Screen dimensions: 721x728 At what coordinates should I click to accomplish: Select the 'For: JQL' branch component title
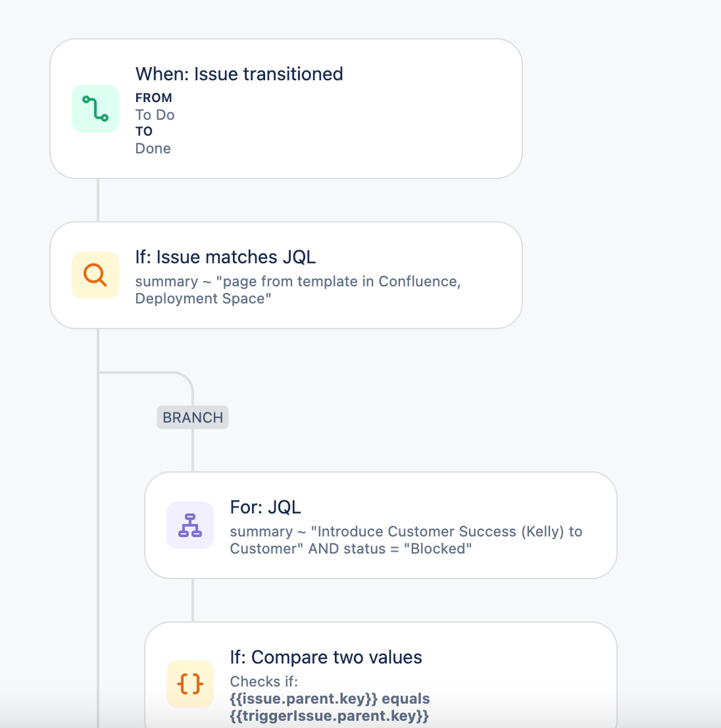point(265,507)
